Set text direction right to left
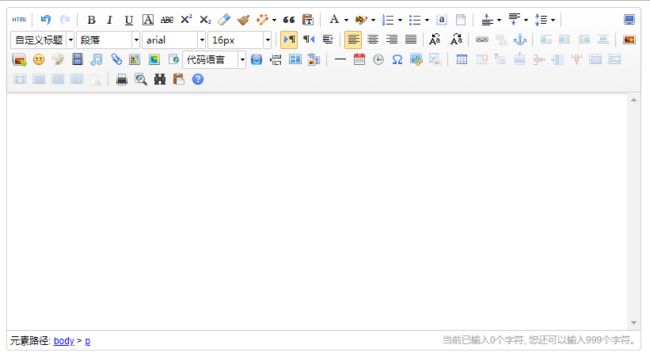This screenshot has width=650, height=360. click(308, 40)
